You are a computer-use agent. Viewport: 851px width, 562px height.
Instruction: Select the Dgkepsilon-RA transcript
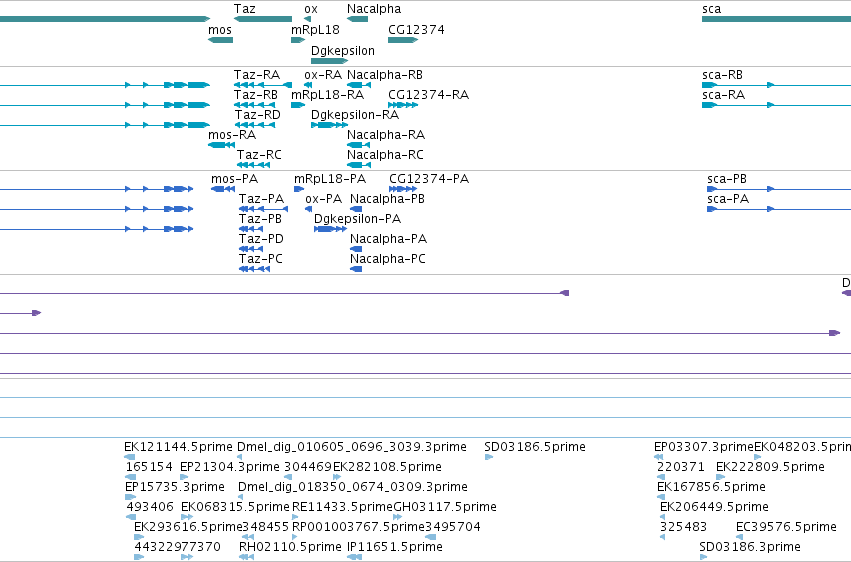[329, 125]
